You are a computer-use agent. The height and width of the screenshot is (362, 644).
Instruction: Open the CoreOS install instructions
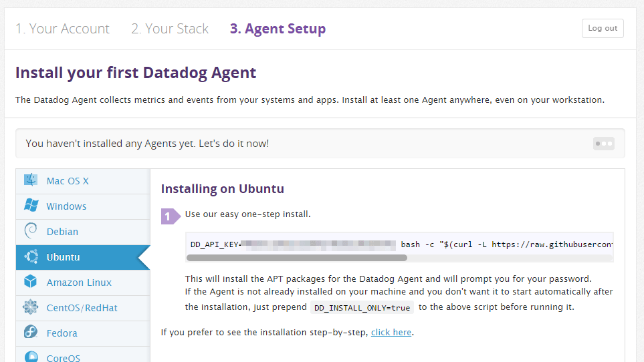tap(83, 355)
